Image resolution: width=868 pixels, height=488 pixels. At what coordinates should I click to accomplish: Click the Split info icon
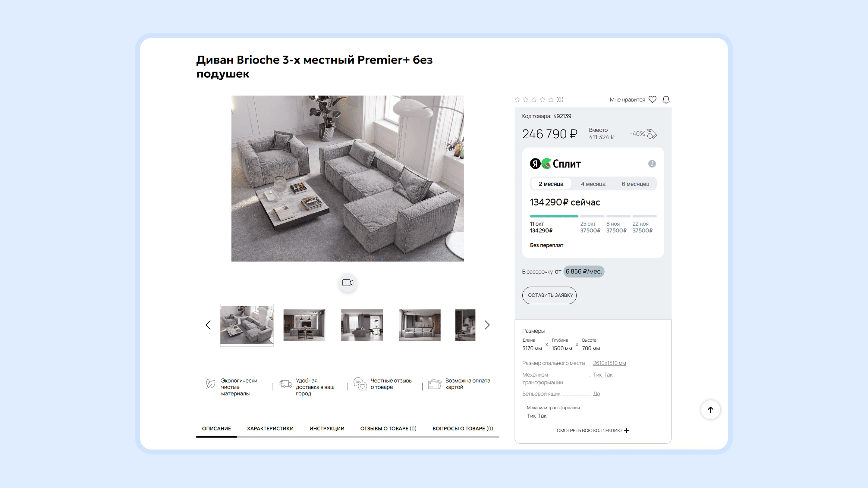[x=652, y=164]
